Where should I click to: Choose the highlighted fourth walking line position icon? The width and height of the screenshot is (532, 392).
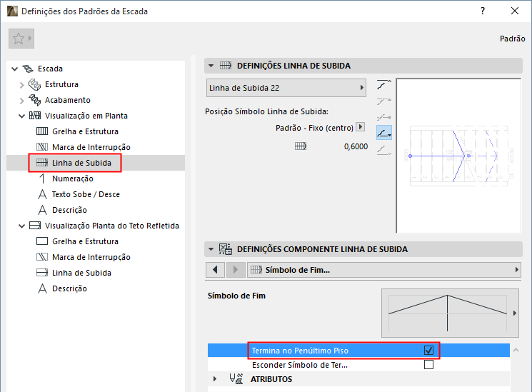384,133
